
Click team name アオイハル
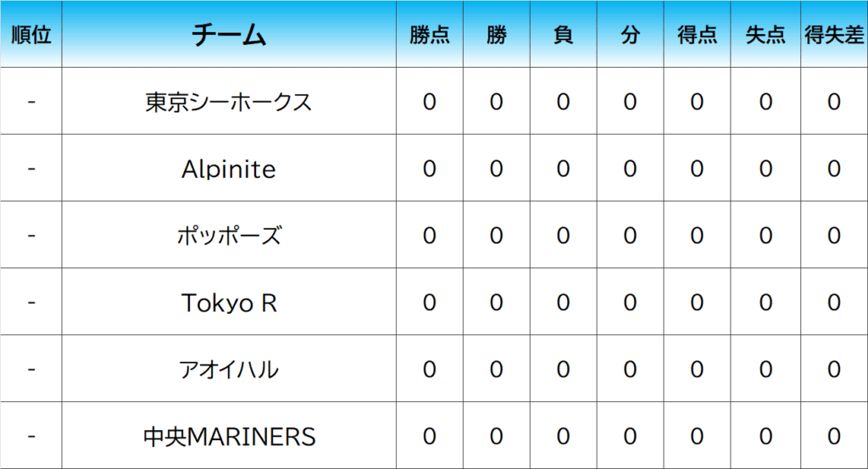pos(229,370)
